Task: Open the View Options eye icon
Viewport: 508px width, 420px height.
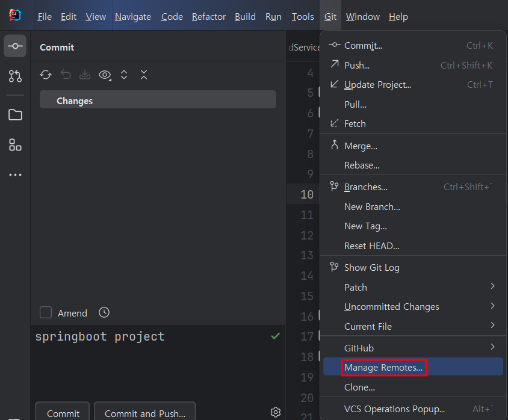Action: click(105, 75)
